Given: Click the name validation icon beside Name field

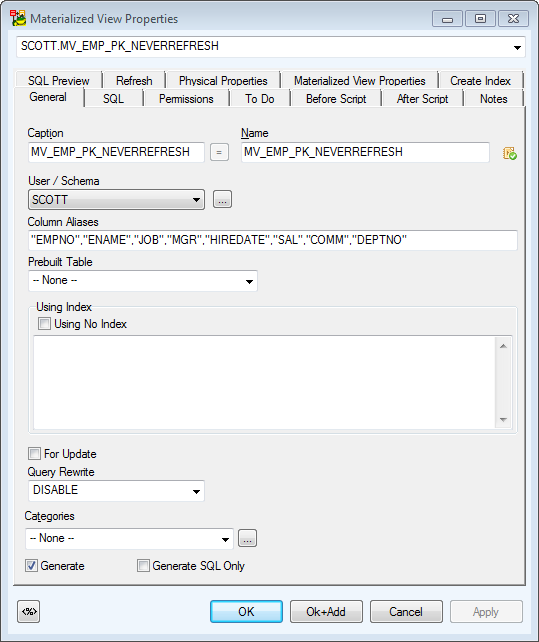Looking at the screenshot, I should (510, 153).
